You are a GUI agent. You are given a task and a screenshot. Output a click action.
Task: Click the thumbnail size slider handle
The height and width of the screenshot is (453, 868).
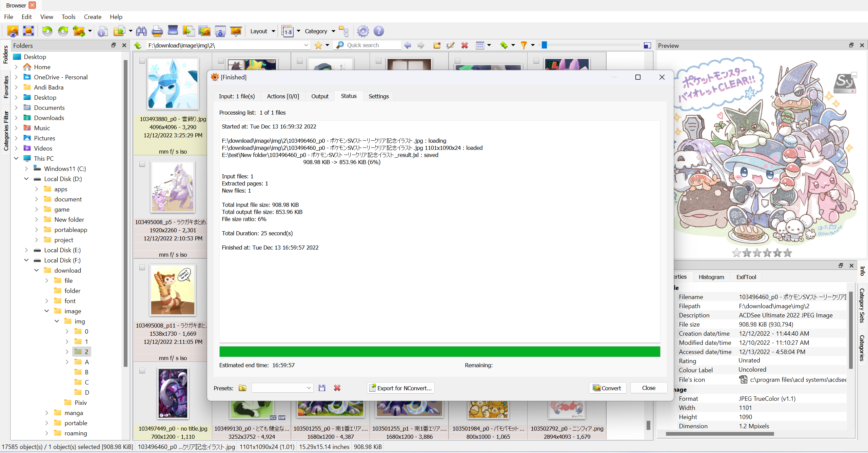544,45
